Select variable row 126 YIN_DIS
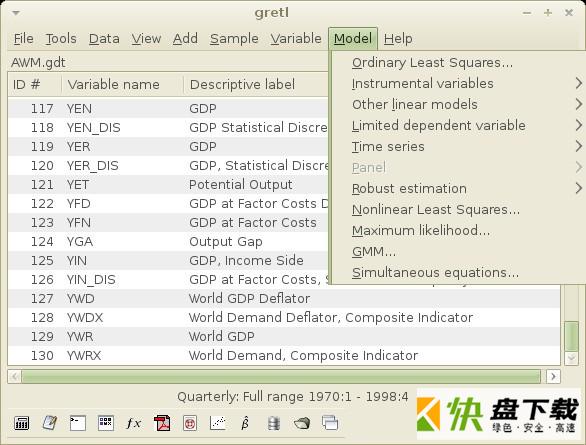 click(168, 279)
